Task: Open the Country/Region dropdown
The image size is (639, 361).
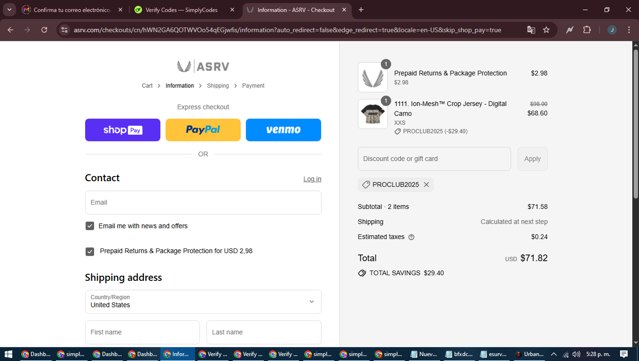Action: pyautogui.click(x=203, y=302)
